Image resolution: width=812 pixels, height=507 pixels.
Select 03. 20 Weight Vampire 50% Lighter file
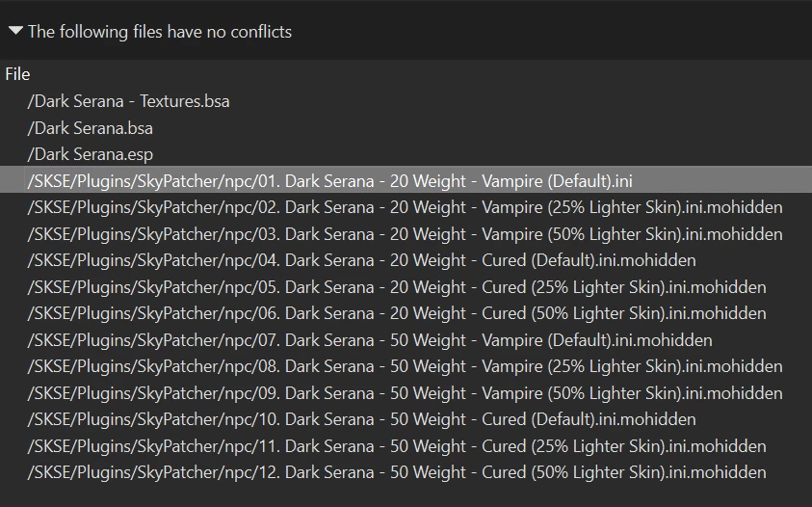tap(405, 234)
